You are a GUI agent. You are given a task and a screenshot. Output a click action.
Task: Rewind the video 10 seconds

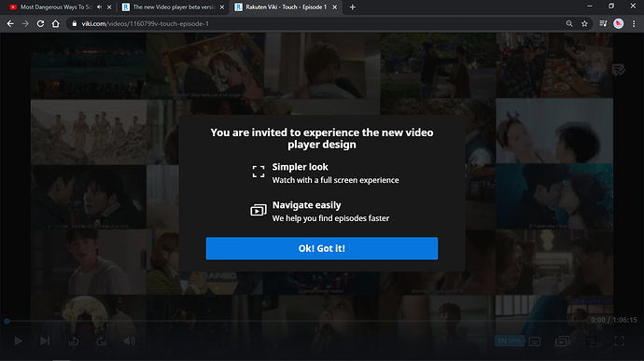[73, 341]
